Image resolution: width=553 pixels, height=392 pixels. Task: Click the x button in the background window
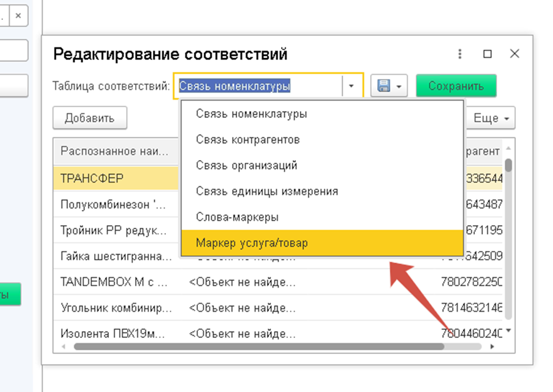pyautogui.click(x=18, y=15)
